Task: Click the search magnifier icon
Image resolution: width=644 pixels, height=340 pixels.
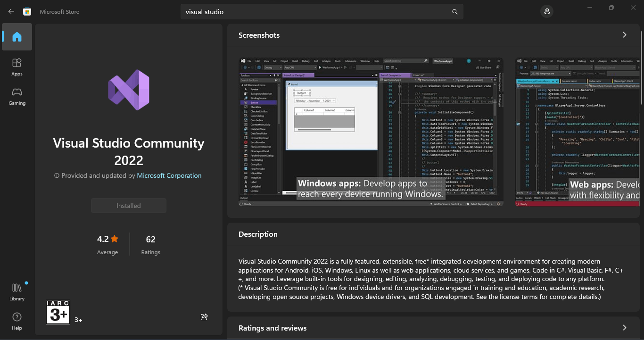Action: pyautogui.click(x=454, y=12)
